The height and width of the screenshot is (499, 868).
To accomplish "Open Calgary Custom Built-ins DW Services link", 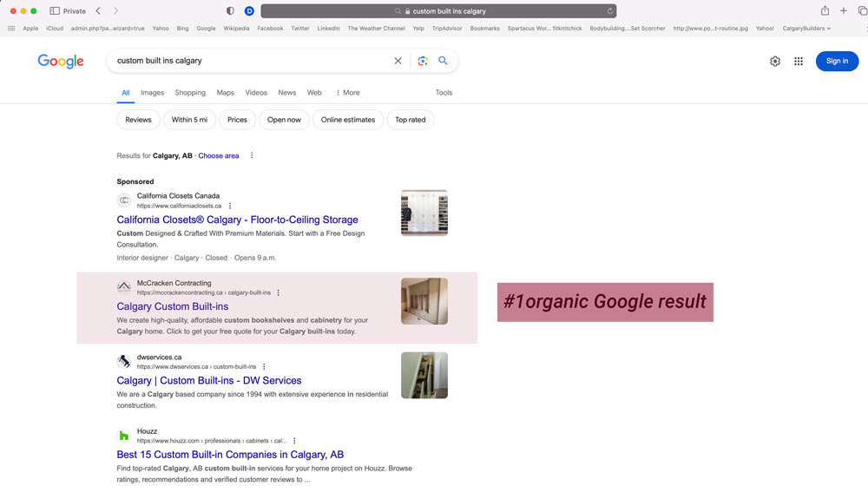I will [x=209, y=381].
